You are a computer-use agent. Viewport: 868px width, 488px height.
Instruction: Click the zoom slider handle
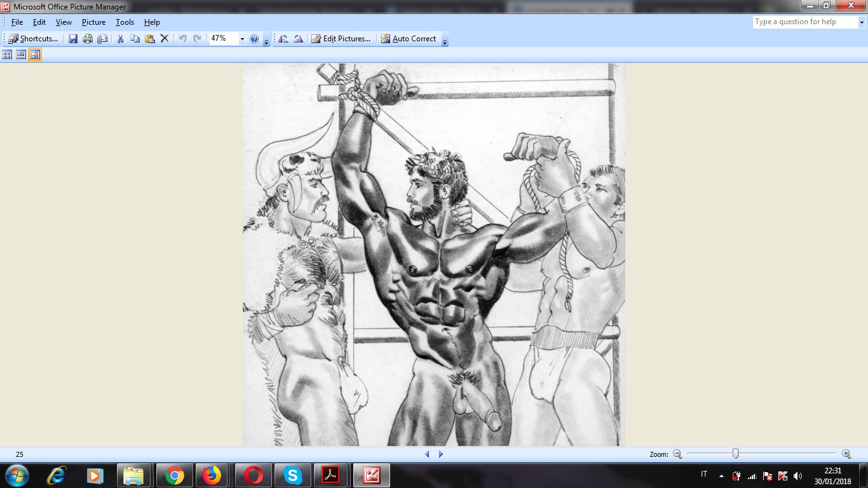[735, 454]
